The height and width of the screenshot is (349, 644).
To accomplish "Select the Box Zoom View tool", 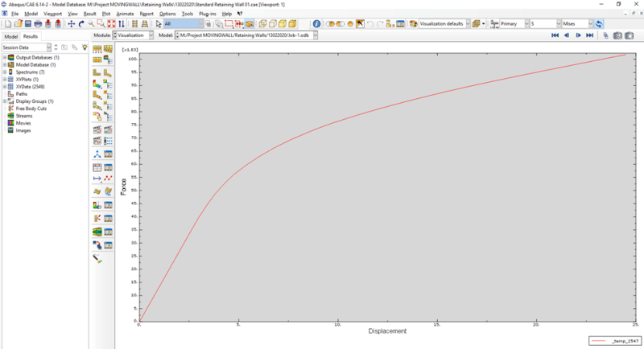I will pyautogui.click(x=101, y=24).
